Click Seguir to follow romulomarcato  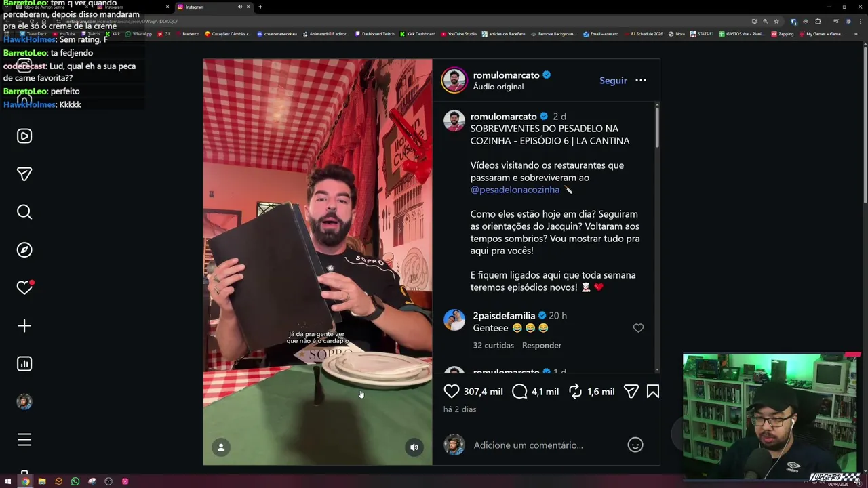613,80
